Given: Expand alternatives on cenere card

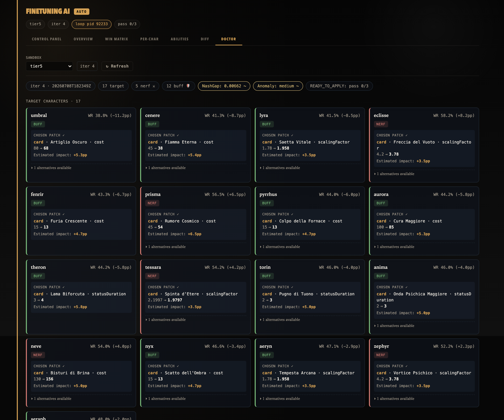Looking at the screenshot, I should tap(166, 168).
